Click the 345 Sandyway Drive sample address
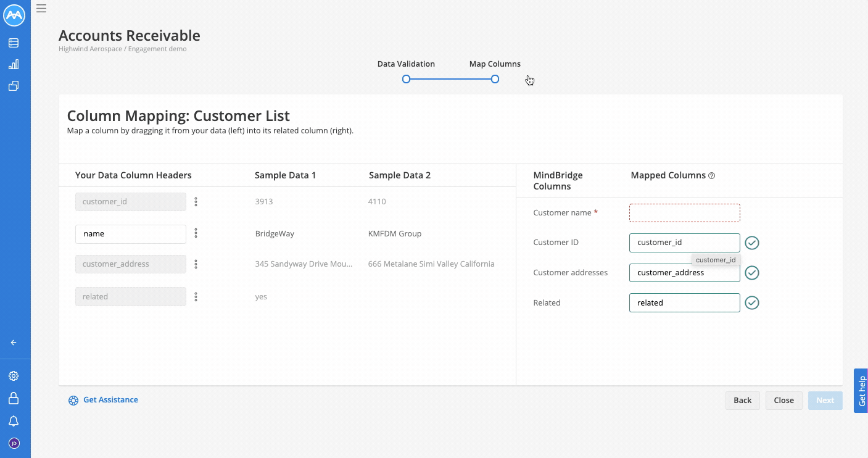Viewport: 868px width, 458px height. [x=304, y=264]
